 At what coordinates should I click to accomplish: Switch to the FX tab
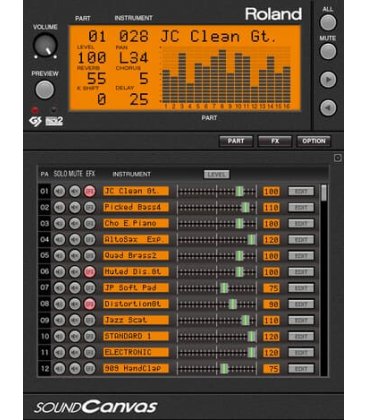(275, 141)
